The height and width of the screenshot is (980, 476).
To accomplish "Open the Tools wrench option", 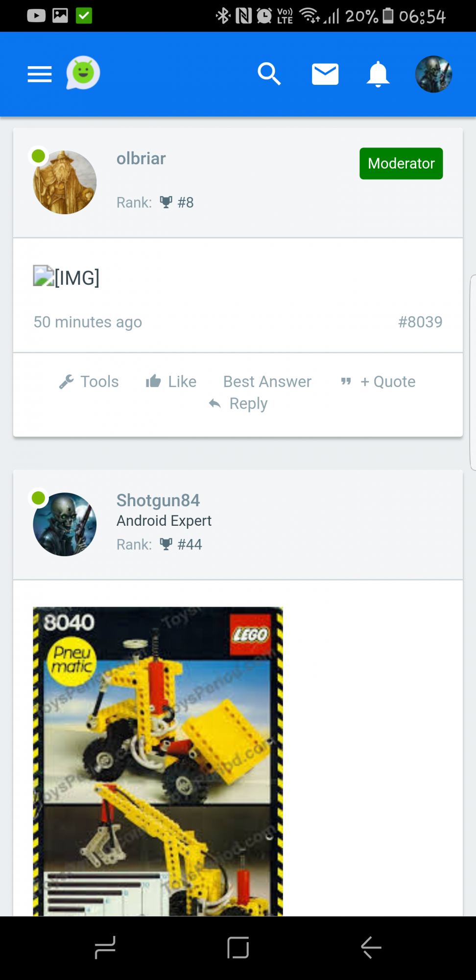I will pyautogui.click(x=89, y=381).
